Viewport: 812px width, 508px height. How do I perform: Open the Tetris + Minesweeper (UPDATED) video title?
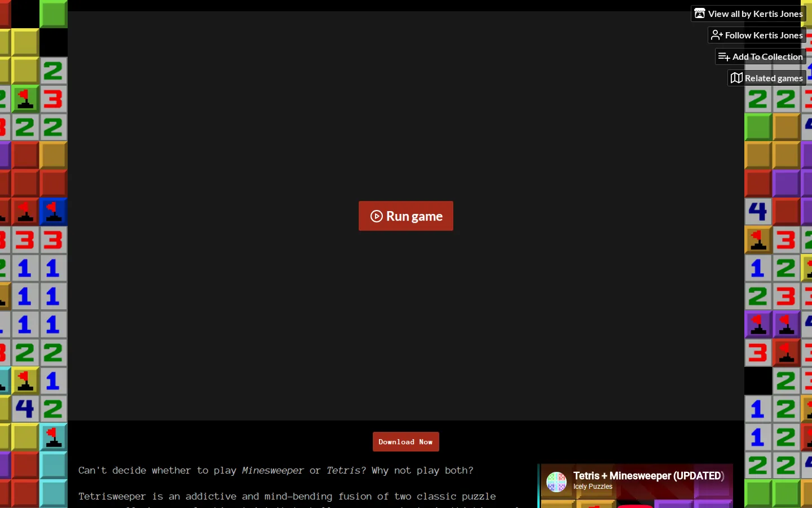coord(648,476)
